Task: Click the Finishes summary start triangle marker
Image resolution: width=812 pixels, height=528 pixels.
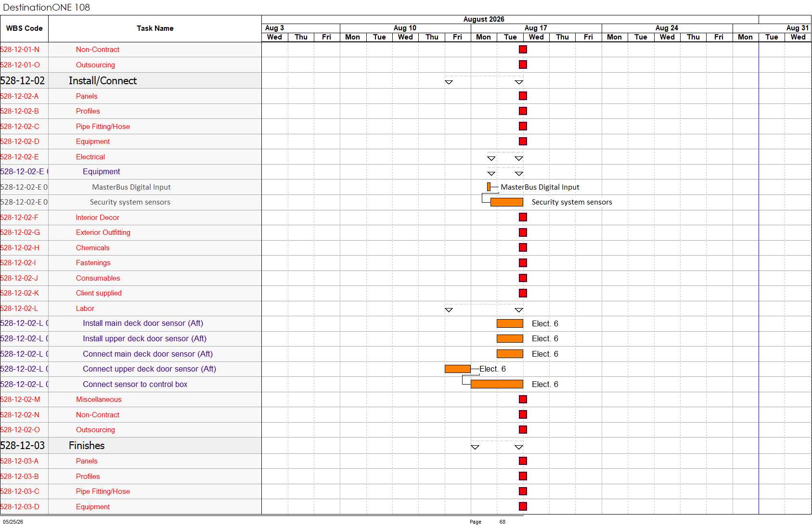Action: (475, 447)
